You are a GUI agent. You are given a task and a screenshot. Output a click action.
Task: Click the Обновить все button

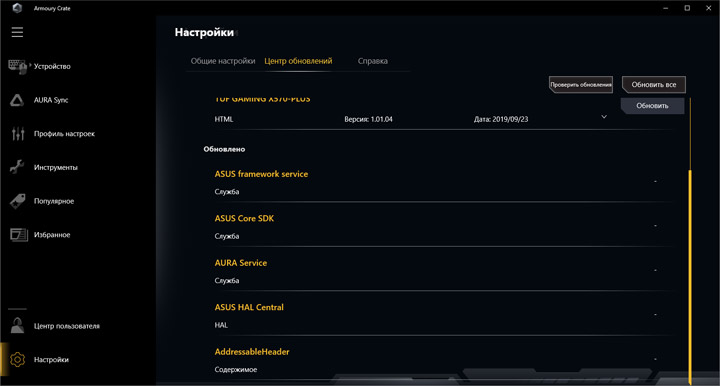(x=653, y=84)
